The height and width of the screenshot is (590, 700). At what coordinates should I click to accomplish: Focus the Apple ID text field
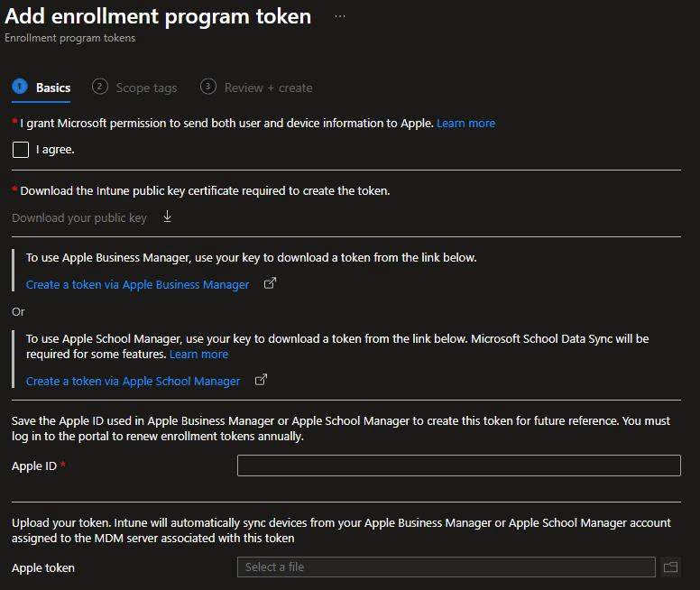458,466
